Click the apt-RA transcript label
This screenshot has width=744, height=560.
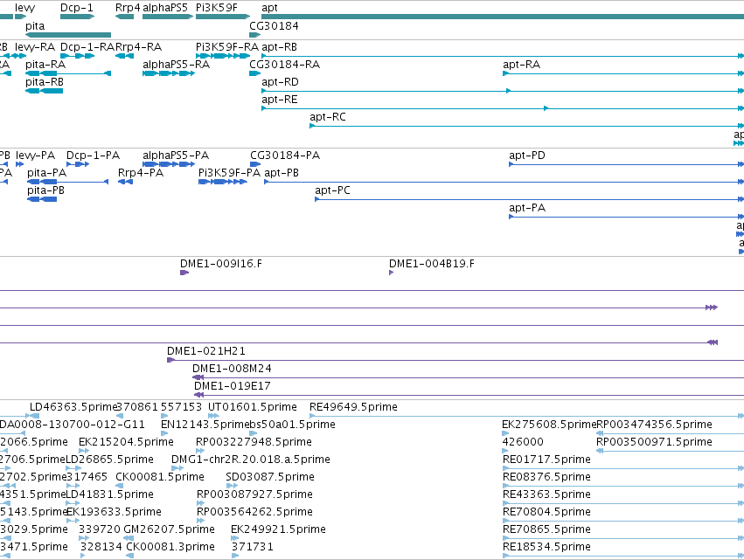coord(521,65)
